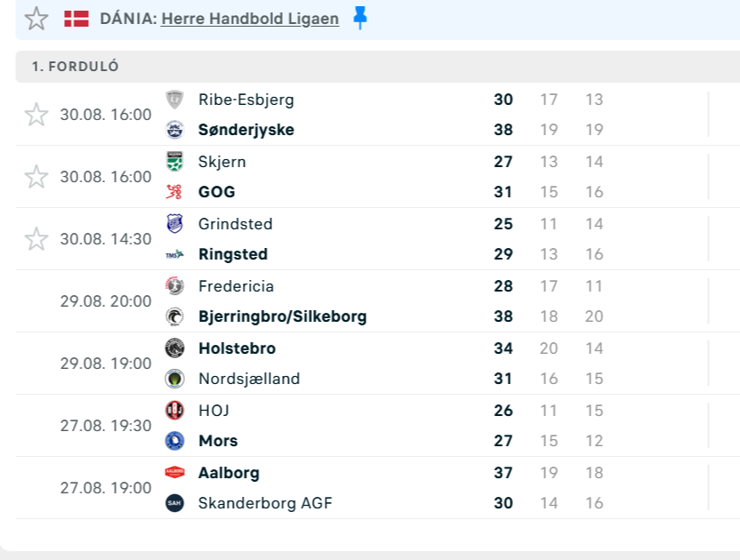
Task: Click the Mors blue club badge
Action: click(175, 441)
